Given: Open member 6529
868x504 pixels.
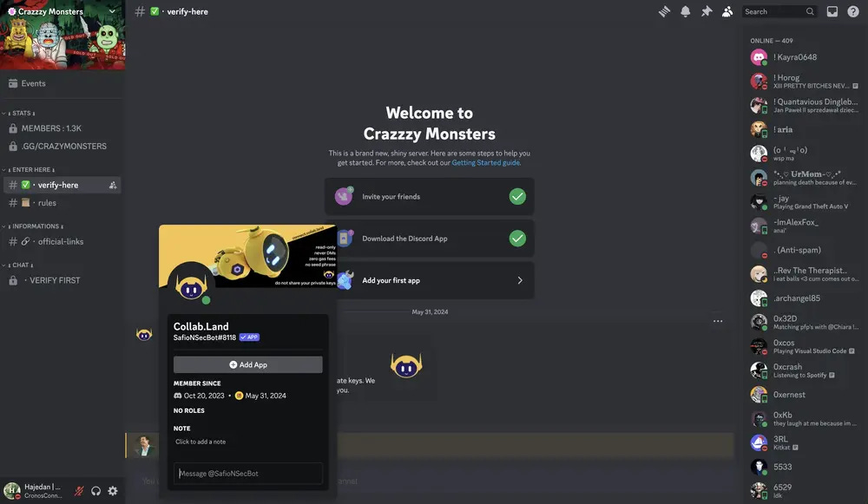Looking at the screenshot, I should pos(805,491).
